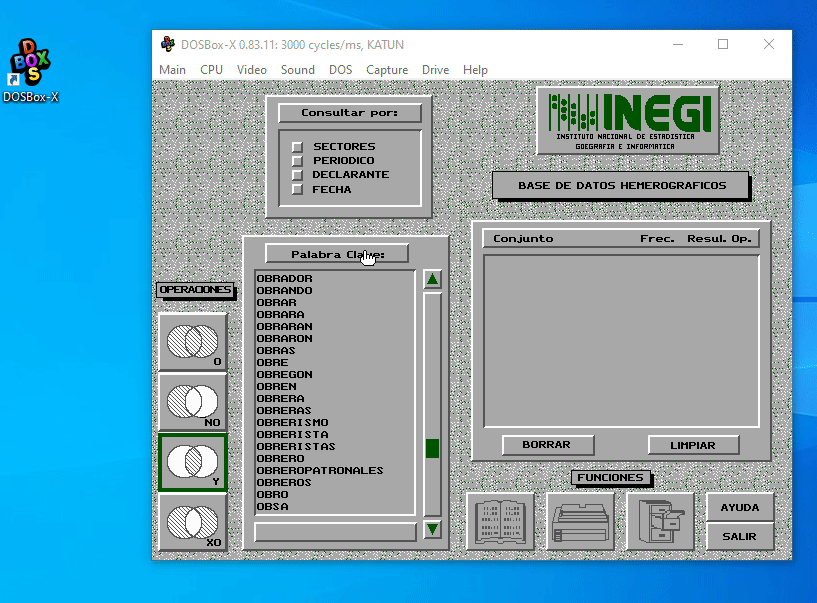The image size is (817, 603).
Task: Open the Main menu
Action: tap(172, 70)
